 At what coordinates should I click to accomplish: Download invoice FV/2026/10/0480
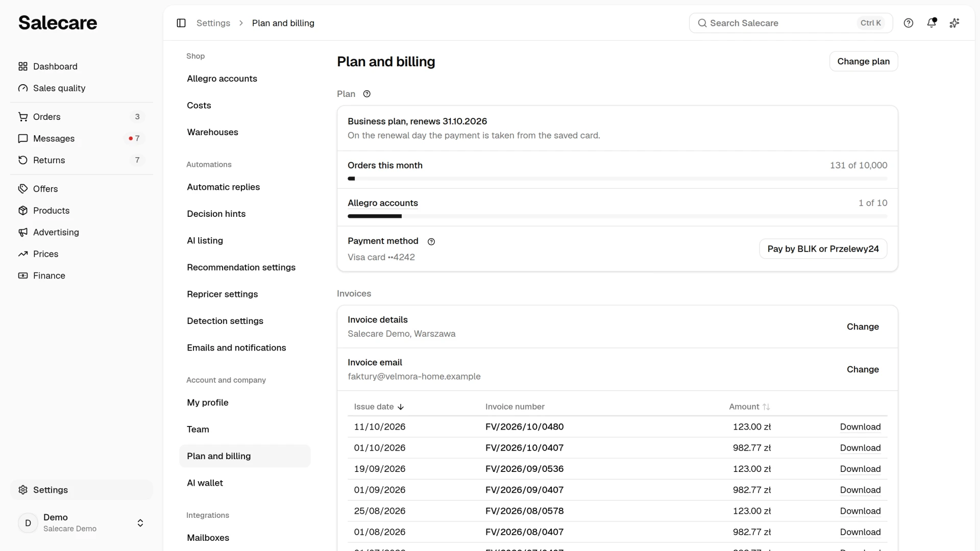pos(861,427)
